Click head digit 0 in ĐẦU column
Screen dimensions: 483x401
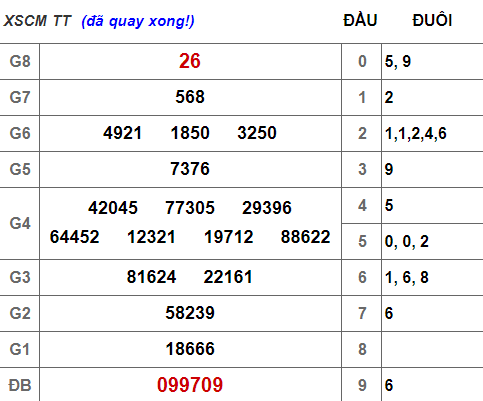pos(362,61)
